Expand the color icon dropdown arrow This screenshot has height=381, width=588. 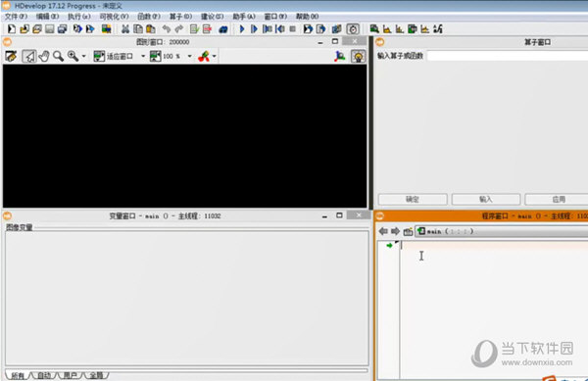click(214, 56)
